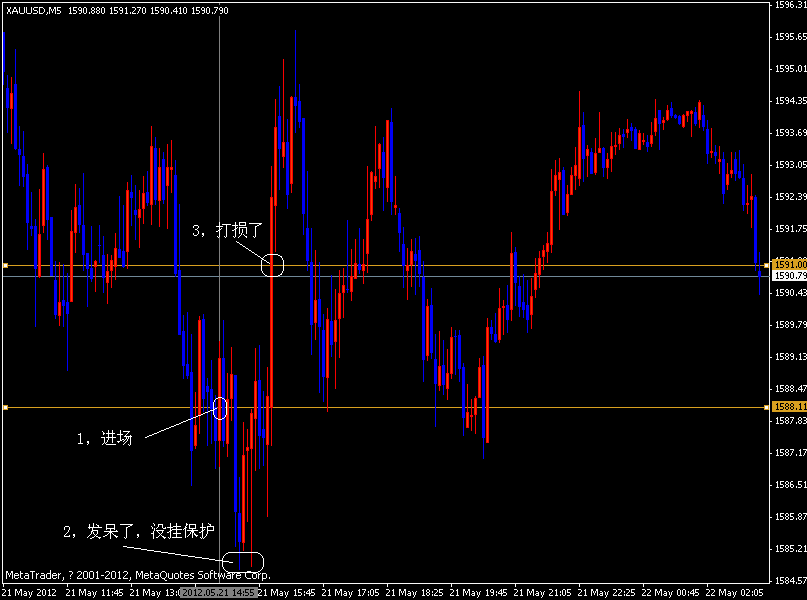Screen dimensions: 807x600
Task: Click the 1593.05 price scale value
Action: tap(791, 165)
